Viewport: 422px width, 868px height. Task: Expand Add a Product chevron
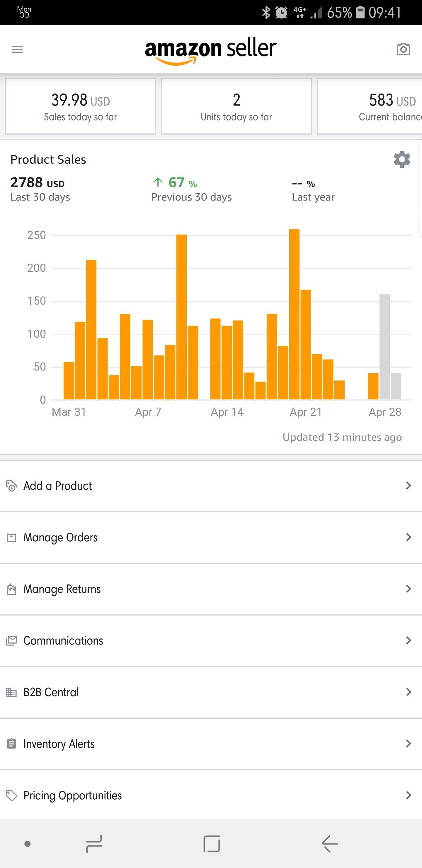408,486
